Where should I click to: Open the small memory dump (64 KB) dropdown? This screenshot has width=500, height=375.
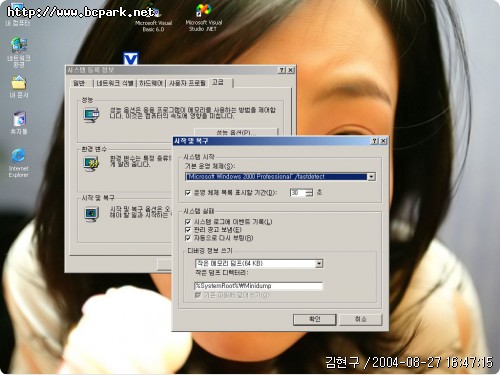(319, 264)
